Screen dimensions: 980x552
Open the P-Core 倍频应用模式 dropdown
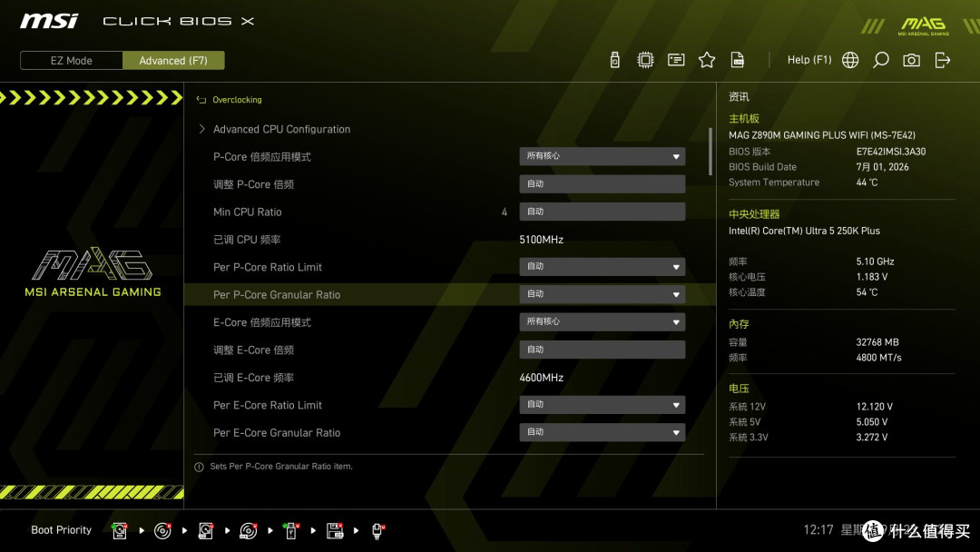point(602,156)
